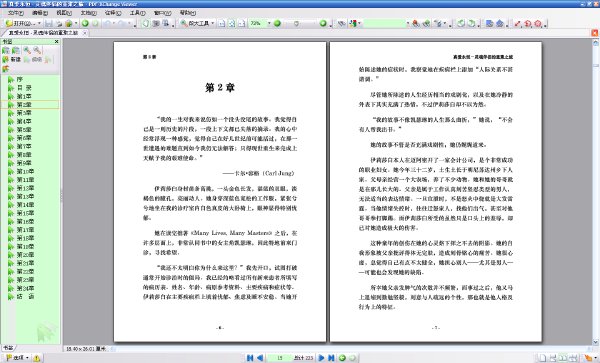Go to last page button
Screen dimensions: 600x363
[331, 358]
